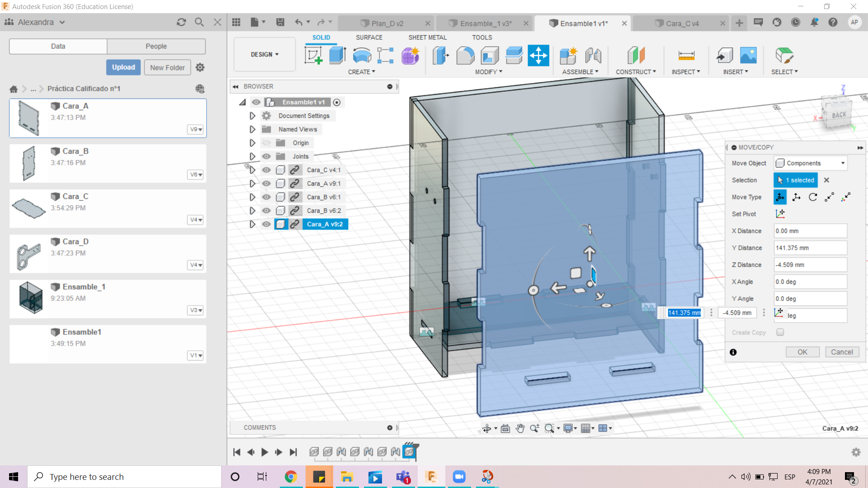The height and width of the screenshot is (488, 868).
Task: Show the hidden Origin folder
Action: 266,143
